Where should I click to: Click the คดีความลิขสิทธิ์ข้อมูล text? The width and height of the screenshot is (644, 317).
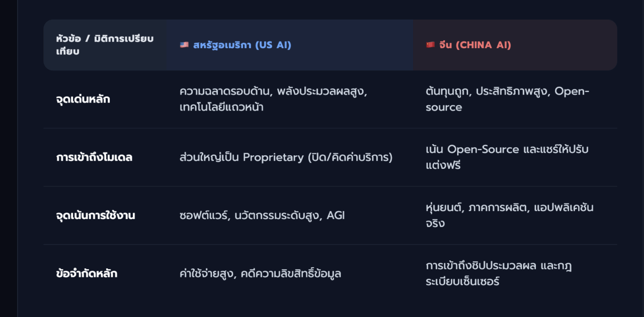291,274
